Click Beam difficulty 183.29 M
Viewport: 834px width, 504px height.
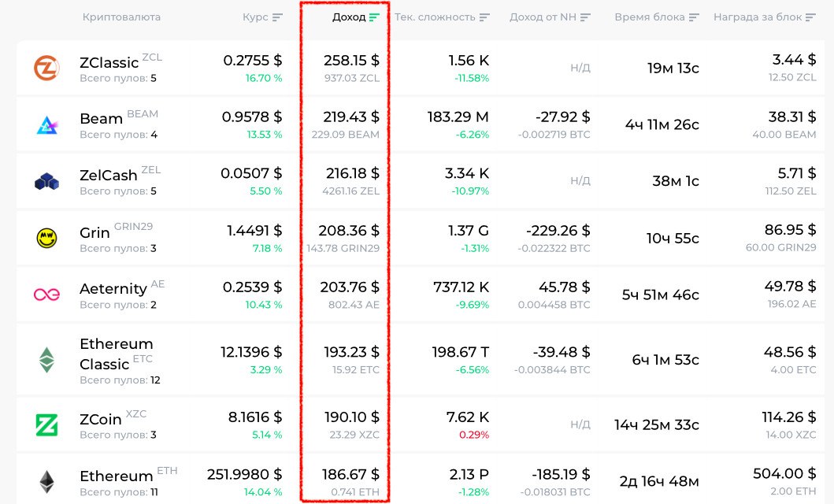[458, 117]
